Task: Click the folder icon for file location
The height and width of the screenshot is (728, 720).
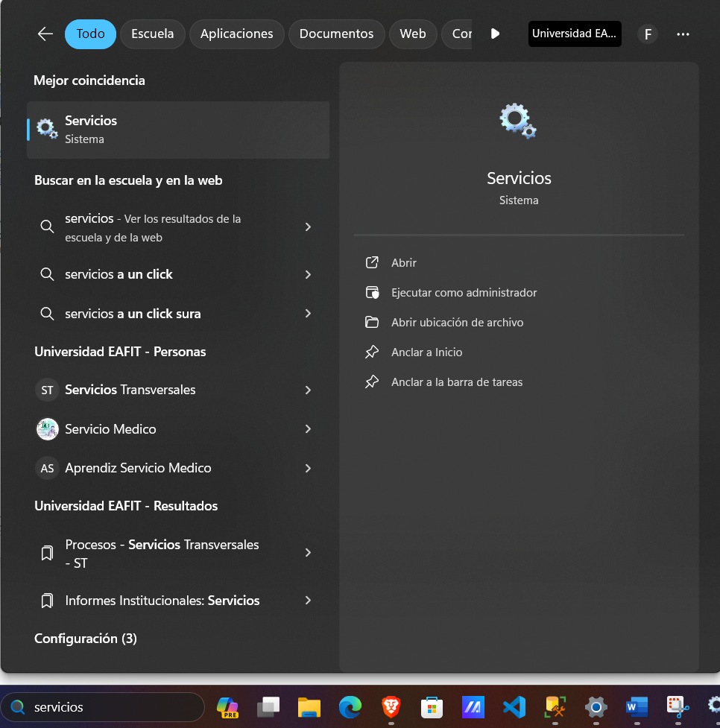Action: point(372,322)
